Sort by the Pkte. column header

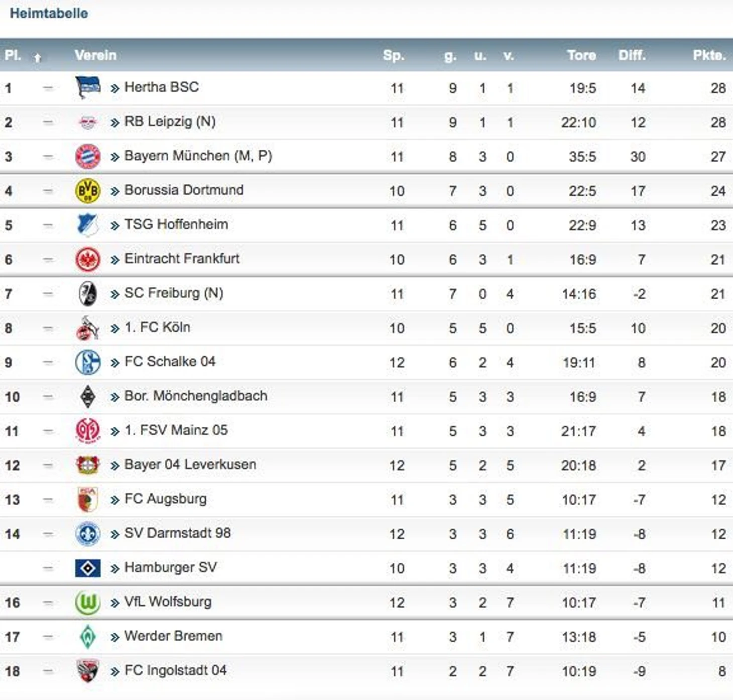tap(709, 55)
